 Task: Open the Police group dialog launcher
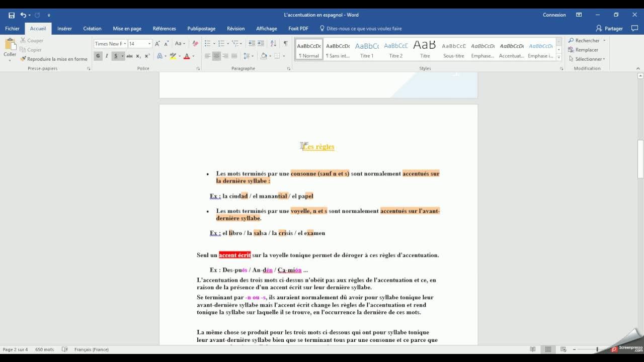(x=198, y=68)
